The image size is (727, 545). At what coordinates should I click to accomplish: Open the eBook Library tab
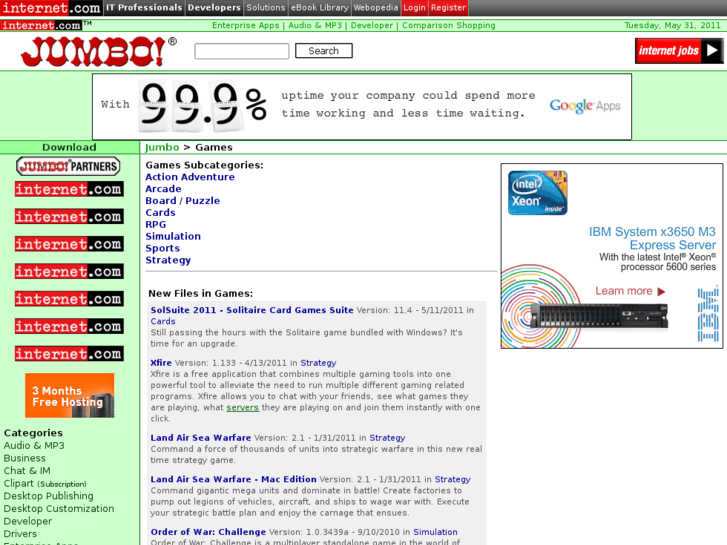pyautogui.click(x=320, y=7)
